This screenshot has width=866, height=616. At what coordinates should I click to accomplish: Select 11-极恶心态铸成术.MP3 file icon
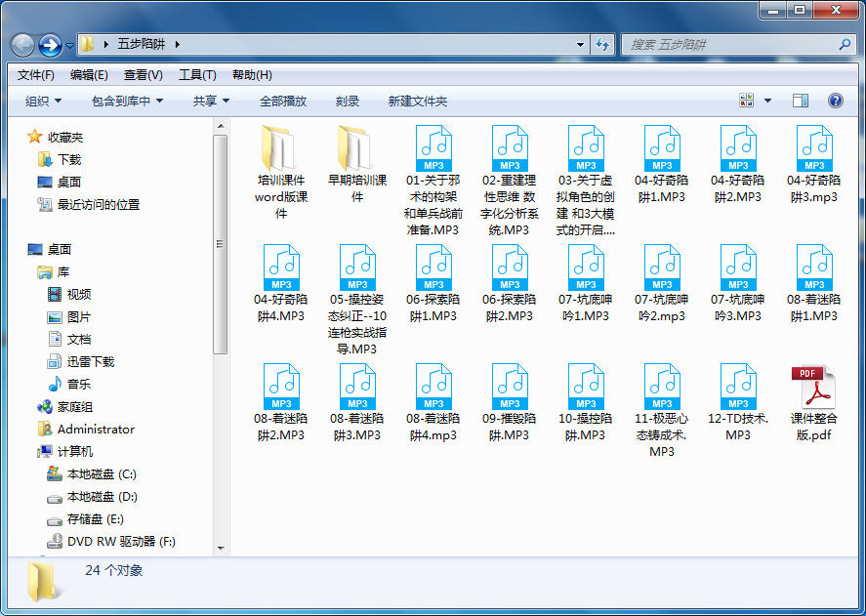(662, 388)
